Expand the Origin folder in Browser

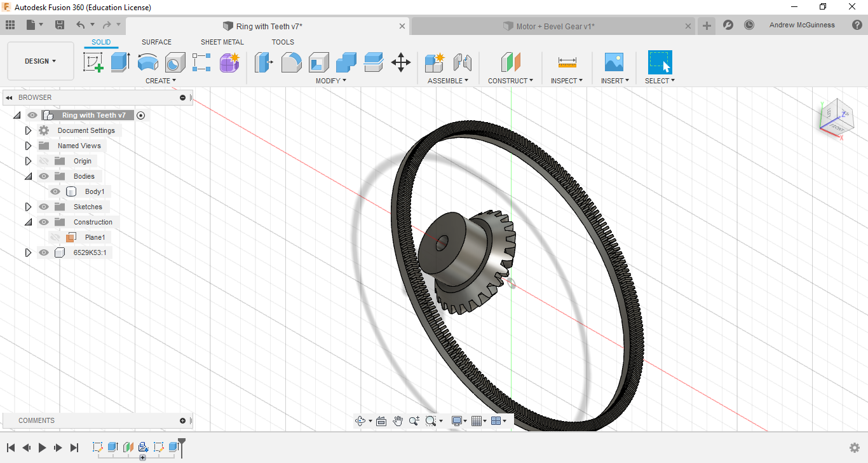(28, 160)
